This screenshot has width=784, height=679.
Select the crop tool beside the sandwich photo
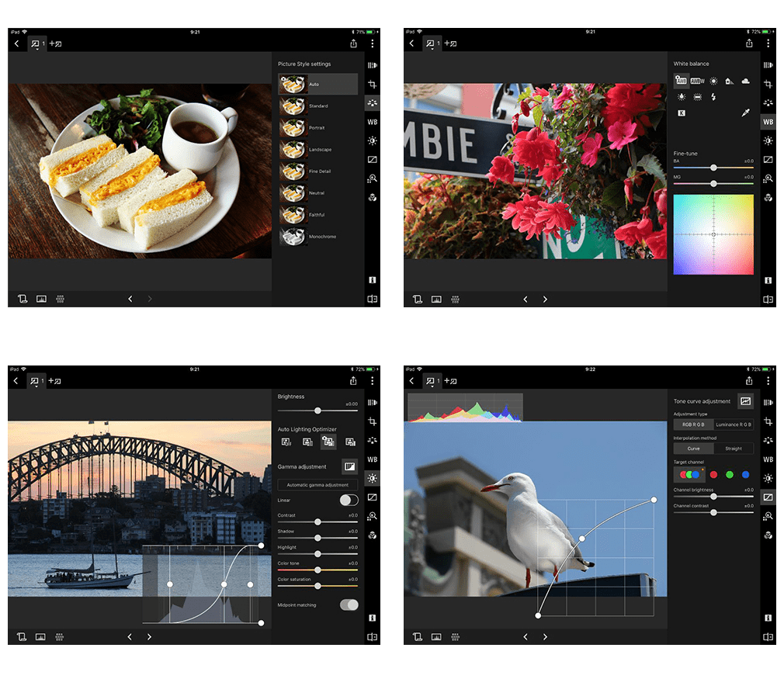pos(373,84)
